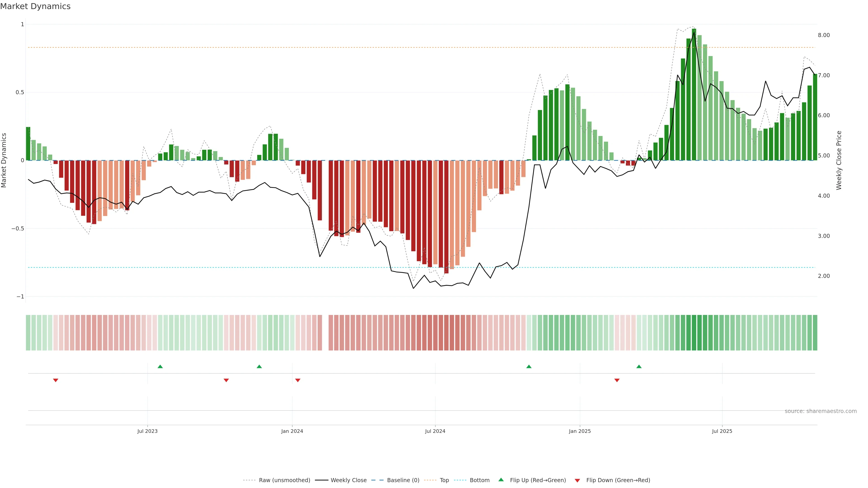Click the red flip-down marker after Jan 2025

point(617,380)
